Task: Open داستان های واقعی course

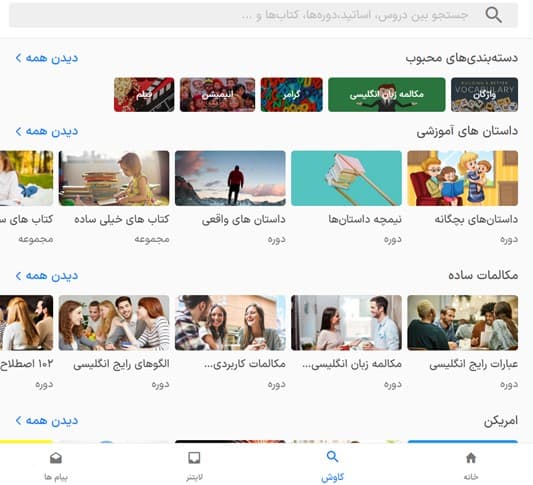Action: (x=230, y=178)
